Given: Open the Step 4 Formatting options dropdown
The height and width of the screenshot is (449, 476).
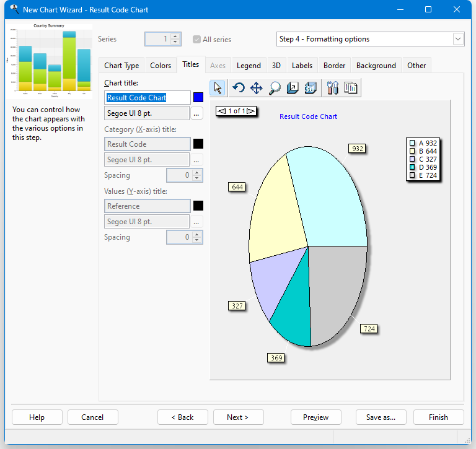Looking at the screenshot, I should pos(458,39).
